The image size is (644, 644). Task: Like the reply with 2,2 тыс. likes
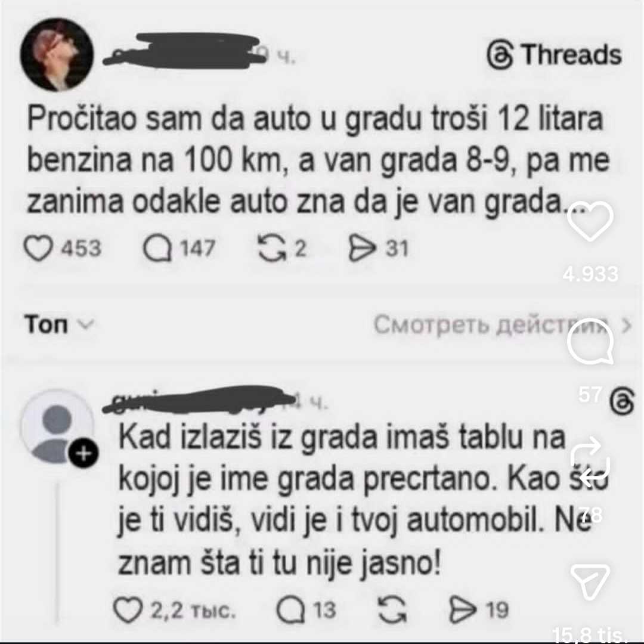128,611
